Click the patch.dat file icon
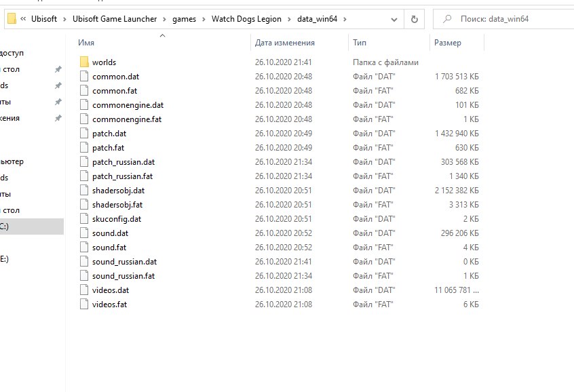This screenshot has width=574, height=392. click(84, 133)
